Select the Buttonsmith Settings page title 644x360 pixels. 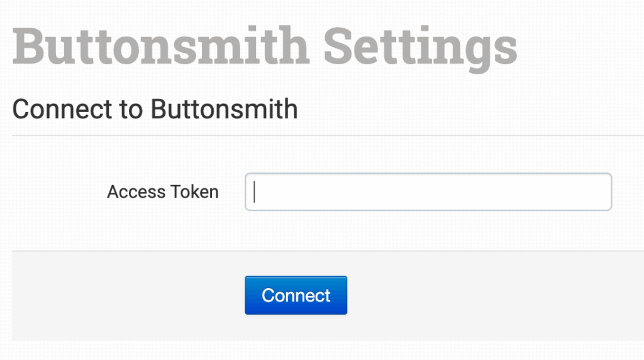pos(264,47)
